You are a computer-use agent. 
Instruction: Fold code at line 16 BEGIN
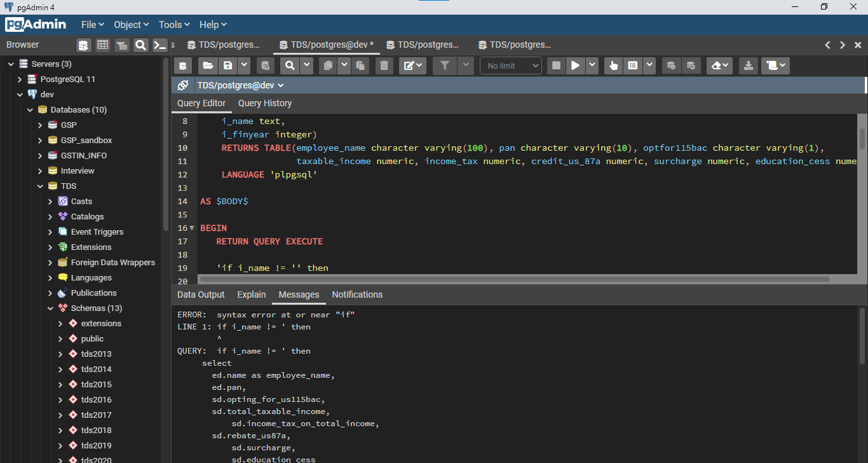(192, 228)
